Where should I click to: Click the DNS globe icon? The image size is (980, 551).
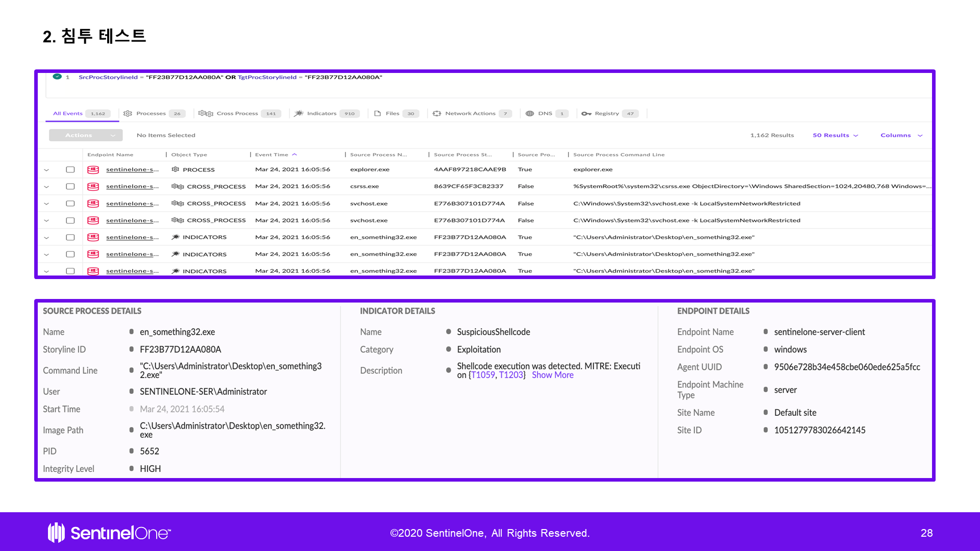530,113
